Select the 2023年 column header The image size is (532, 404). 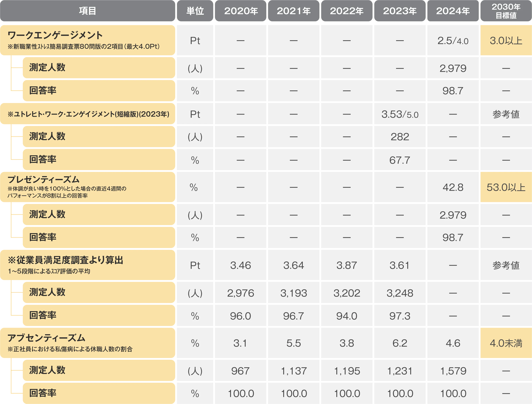[400, 11]
